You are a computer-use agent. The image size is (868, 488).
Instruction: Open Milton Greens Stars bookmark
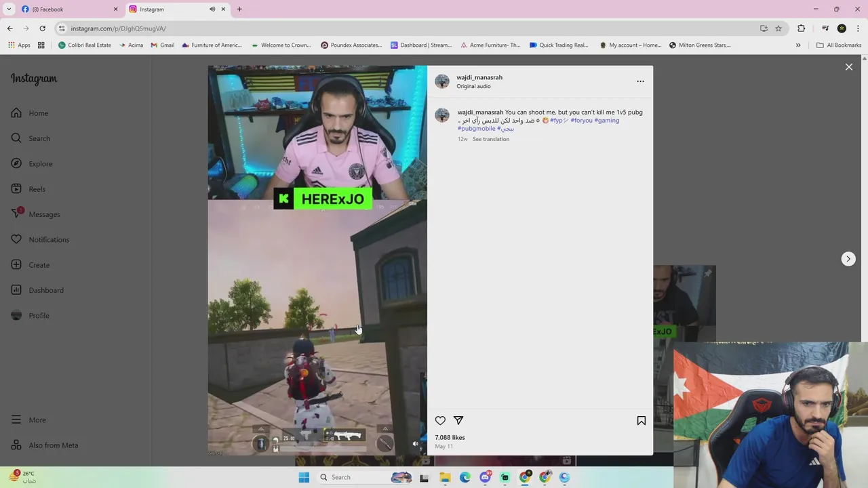(700, 45)
